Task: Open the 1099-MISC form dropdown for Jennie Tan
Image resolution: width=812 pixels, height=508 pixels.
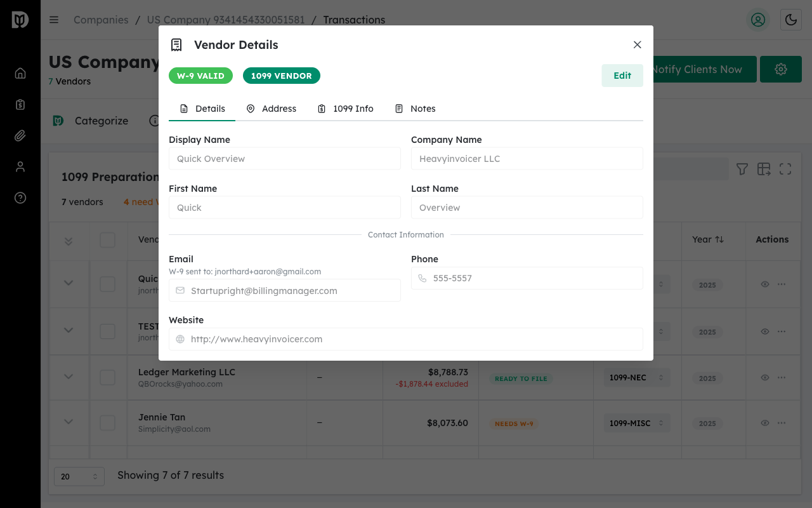Action: pos(636,423)
